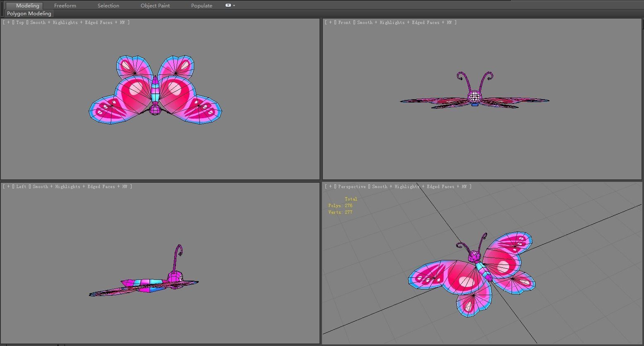Expand the Polygon Modeling panel
644x346 pixels.
[29, 14]
